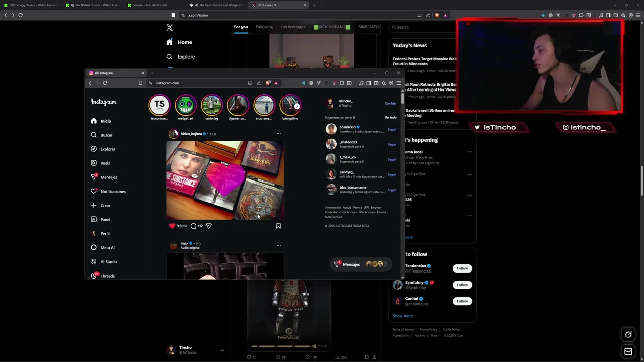The height and width of the screenshot is (362, 644).
Task: Bookmark the X post at bottom
Action: pos(367,357)
